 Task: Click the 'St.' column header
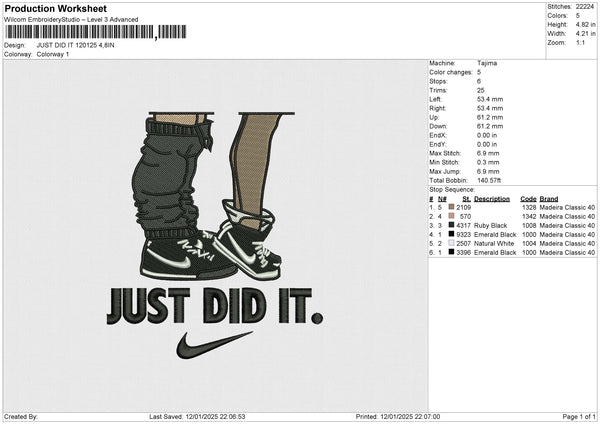466,199
